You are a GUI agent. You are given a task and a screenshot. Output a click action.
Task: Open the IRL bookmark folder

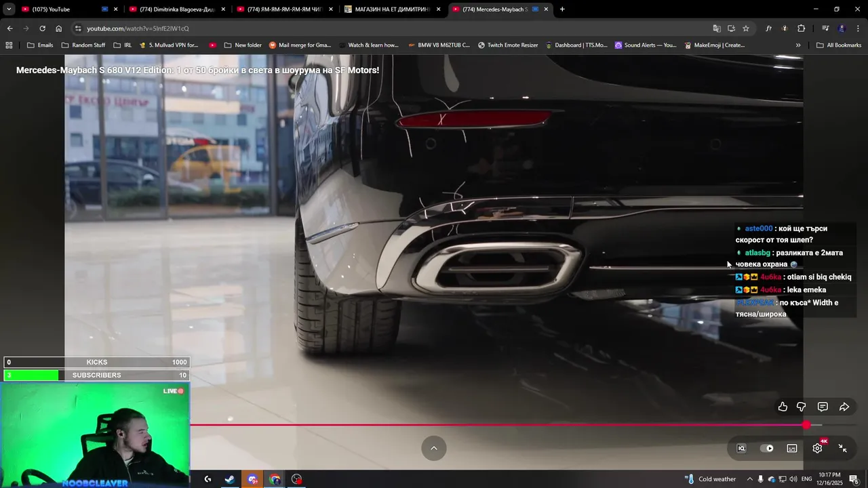123,45
